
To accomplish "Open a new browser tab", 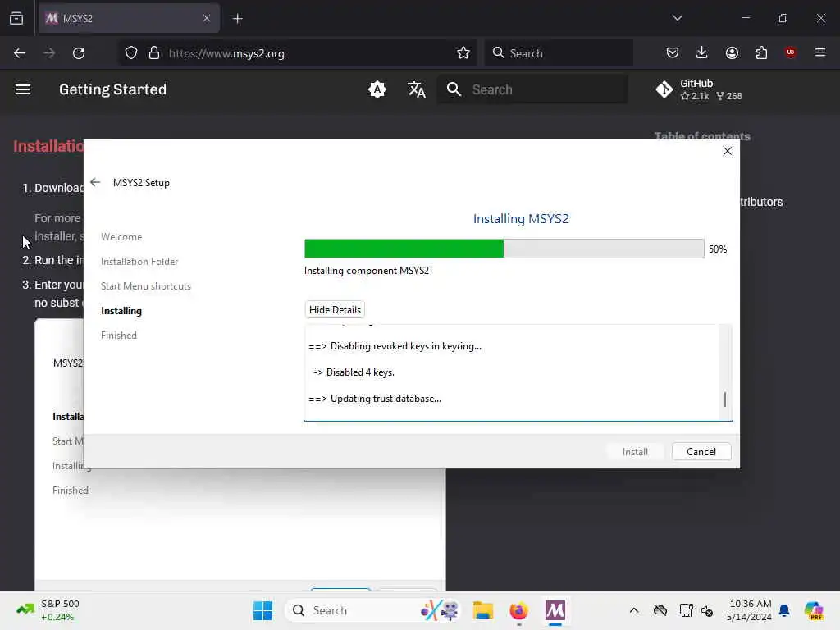I will pos(237,19).
